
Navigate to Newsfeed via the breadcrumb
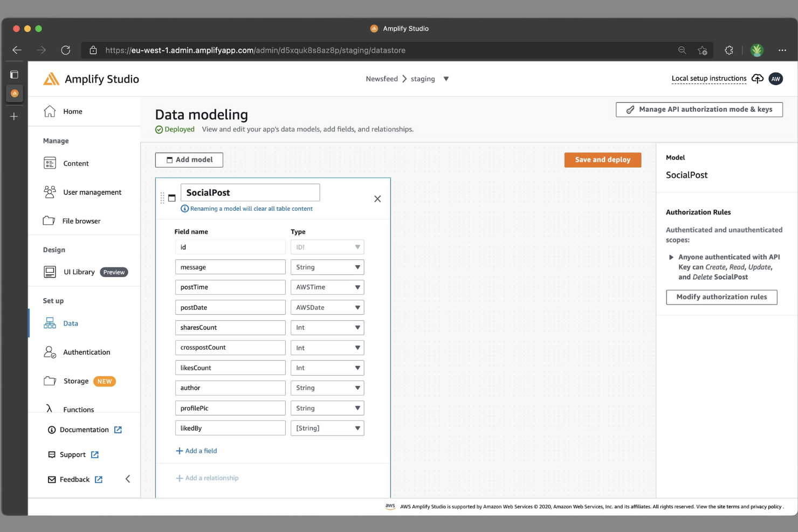[x=382, y=79]
